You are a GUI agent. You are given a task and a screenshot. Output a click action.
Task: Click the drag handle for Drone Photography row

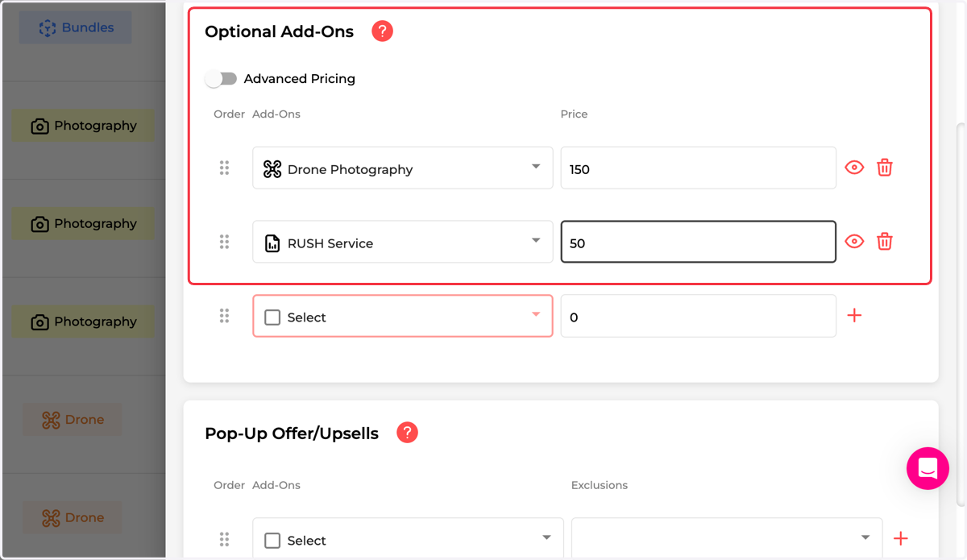coord(224,168)
